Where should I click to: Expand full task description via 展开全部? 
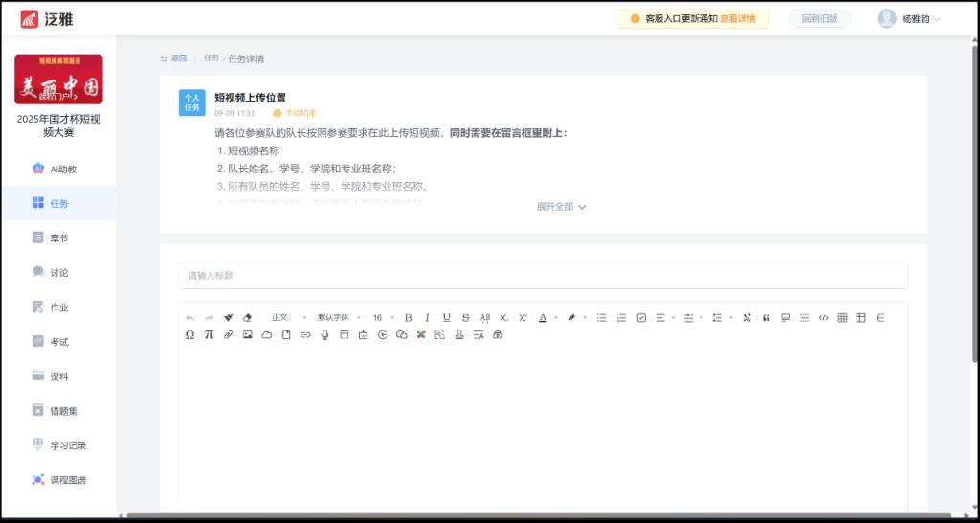pyautogui.click(x=561, y=207)
